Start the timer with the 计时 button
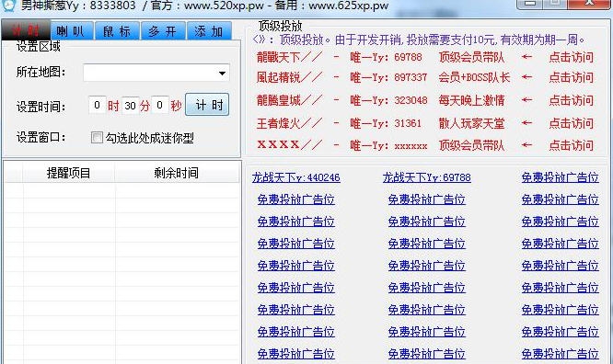 207,105
